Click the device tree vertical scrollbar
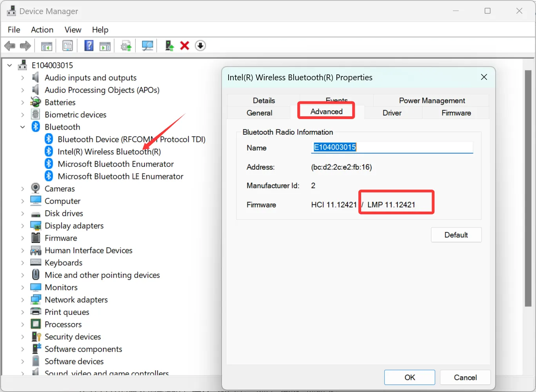This screenshot has height=392, width=536. coord(528,188)
